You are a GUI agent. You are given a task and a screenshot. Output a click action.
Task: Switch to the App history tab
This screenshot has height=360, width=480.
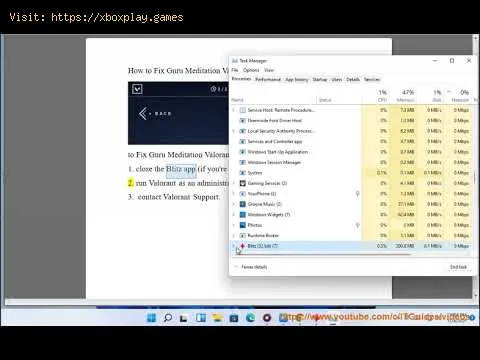point(297,79)
